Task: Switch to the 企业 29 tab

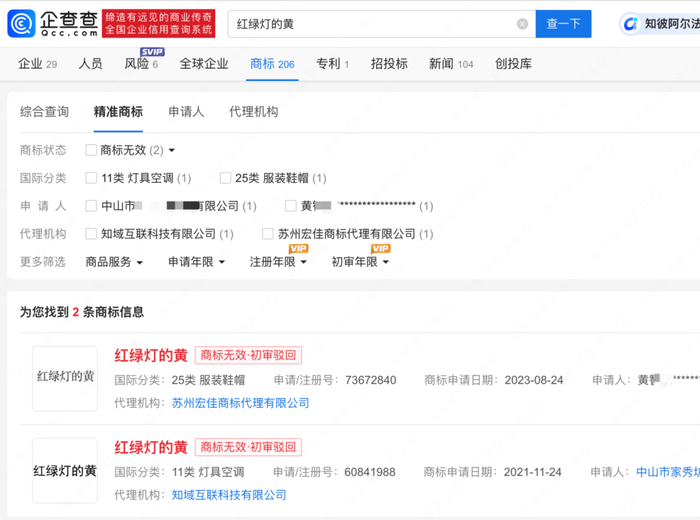Action: click(38, 64)
